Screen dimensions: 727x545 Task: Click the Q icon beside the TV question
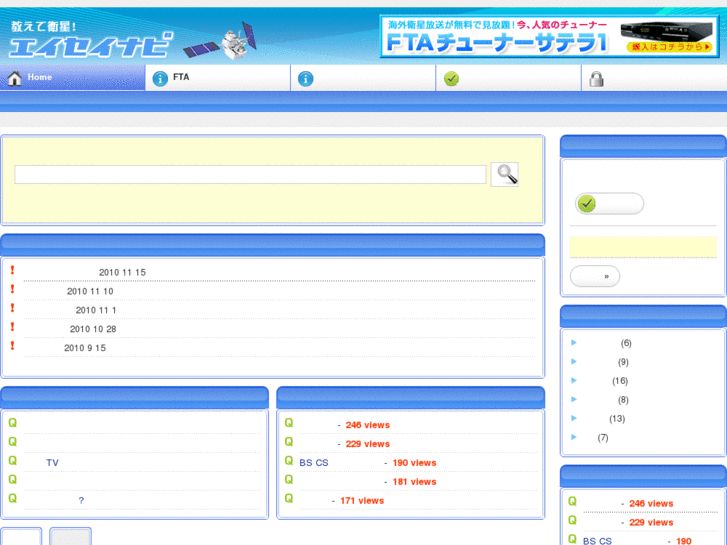click(13, 461)
